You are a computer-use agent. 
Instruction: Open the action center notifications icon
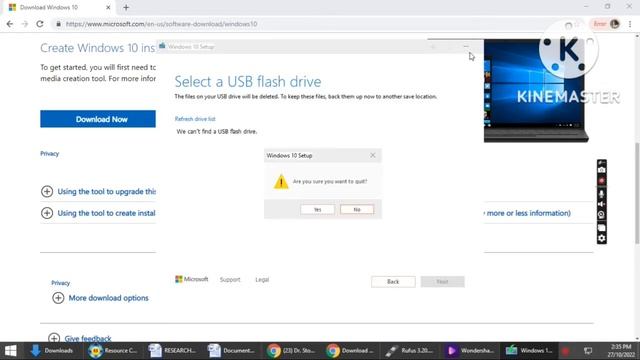click(588, 351)
